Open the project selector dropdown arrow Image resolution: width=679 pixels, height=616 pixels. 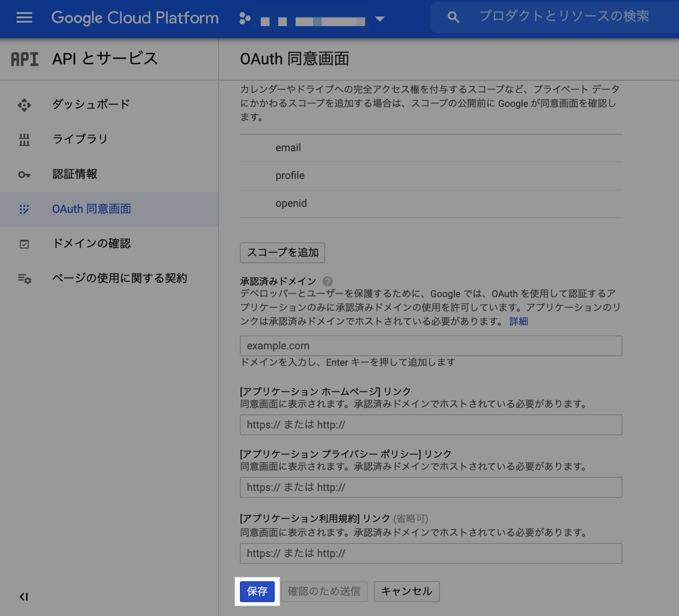pos(380,19)
